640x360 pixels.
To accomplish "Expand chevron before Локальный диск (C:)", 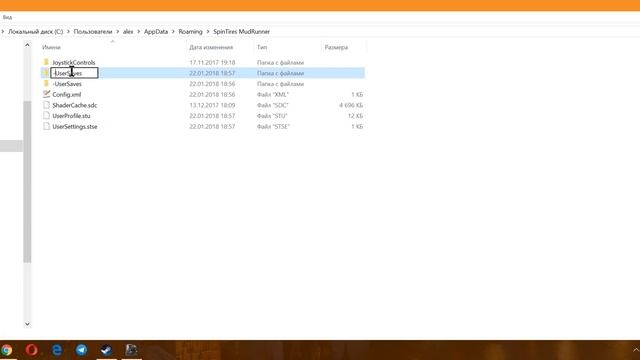I will 3,31.
